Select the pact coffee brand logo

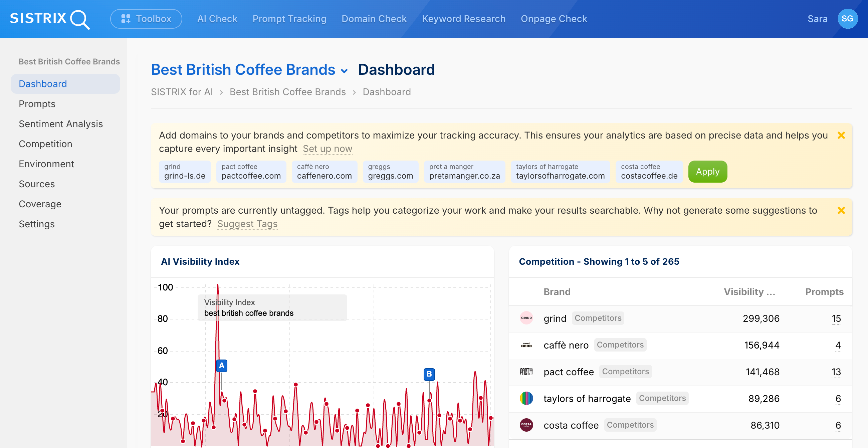pos(526,372)
